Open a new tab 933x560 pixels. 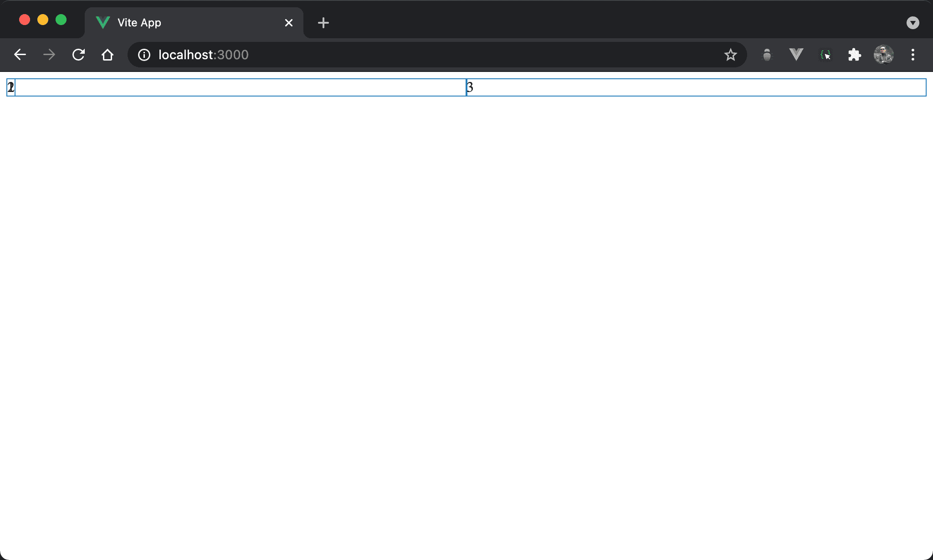[x=323, y=23]
